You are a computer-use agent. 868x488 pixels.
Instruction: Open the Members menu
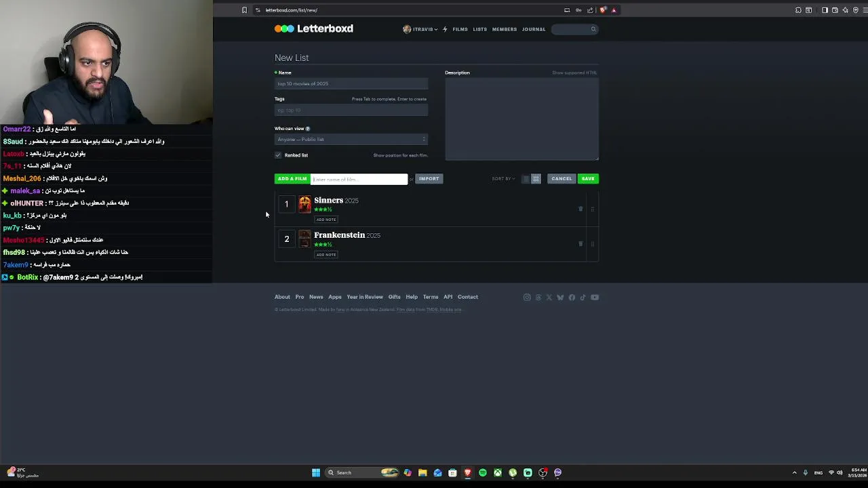[x=505, y=29]
